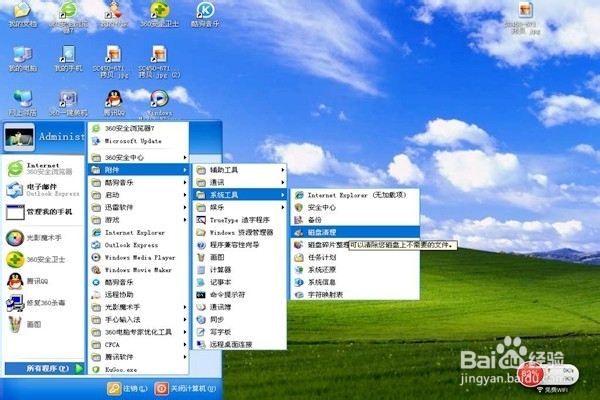Open Microsoft Update in programs list
The height and width of the screenshot is (400, 600).
pyautogui.click(x=139, y=141)
